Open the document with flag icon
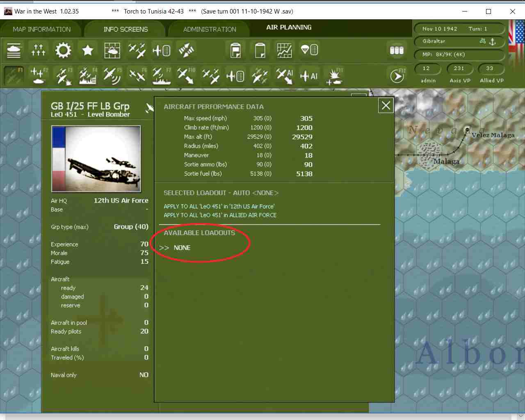Image resolution: width=525 pixels, height=420 pixels. point(235,50)
